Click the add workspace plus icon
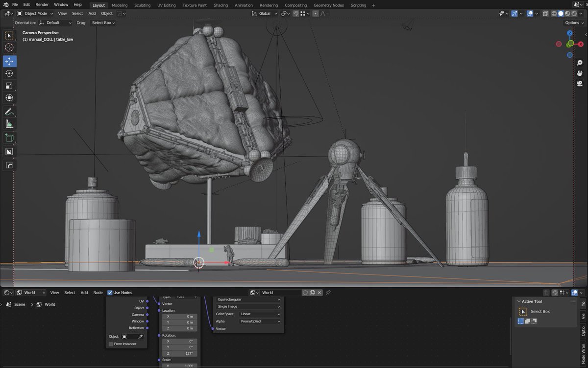Screen dimensions: 588x368 [x=374, y=5]
